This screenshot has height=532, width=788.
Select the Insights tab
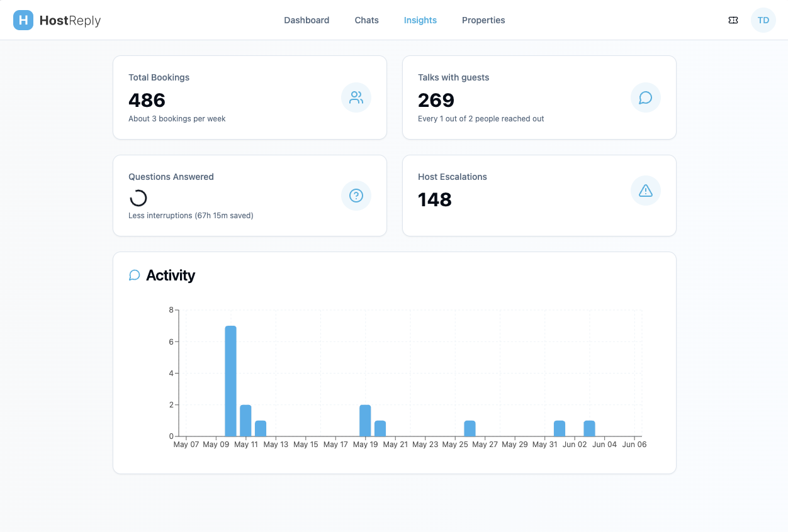420,20
